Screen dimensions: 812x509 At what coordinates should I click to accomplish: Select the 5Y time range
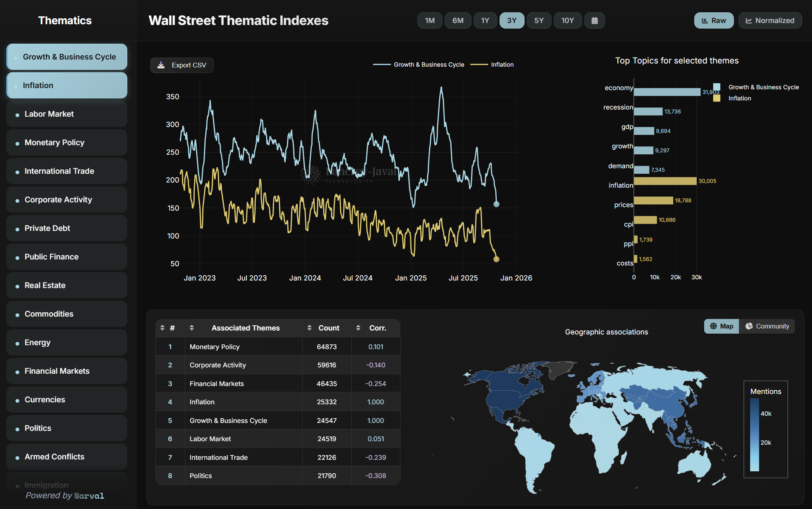pos(538,21)
